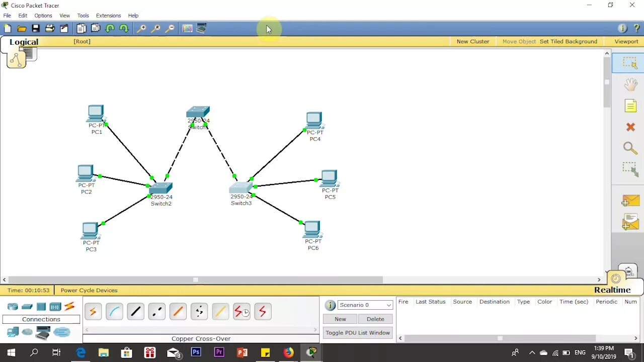Open the File menu

[x=7, y=16]
